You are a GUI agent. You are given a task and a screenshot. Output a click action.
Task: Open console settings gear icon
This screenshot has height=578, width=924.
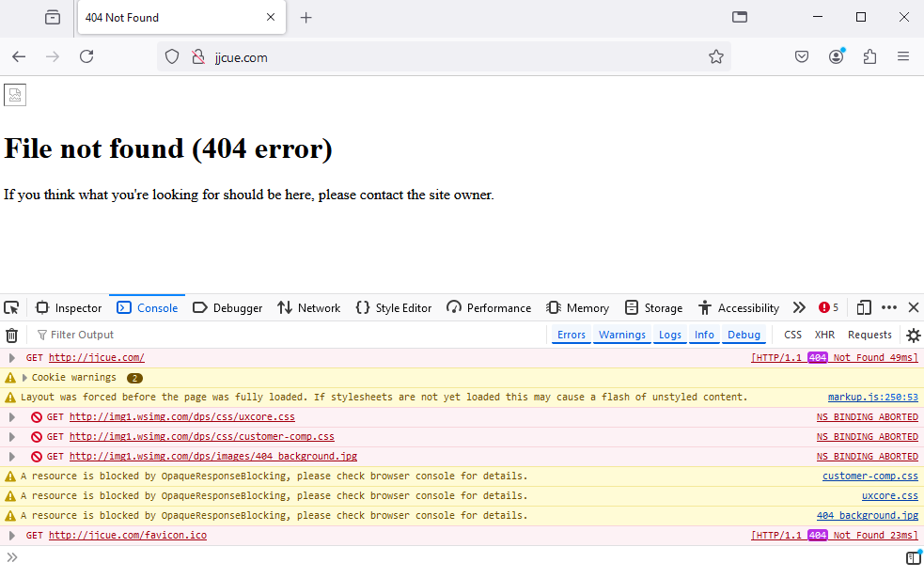pos(913,336)
